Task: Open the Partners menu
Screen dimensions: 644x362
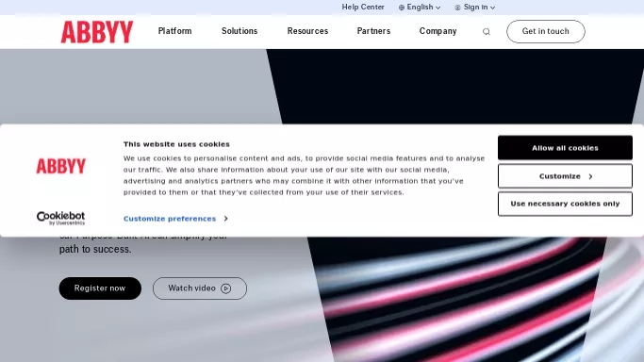Action: (373, 31)
